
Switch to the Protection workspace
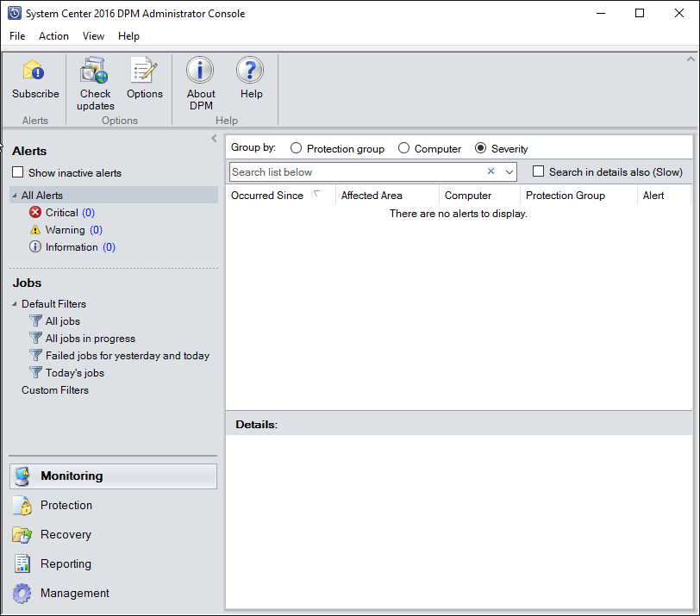114,506
